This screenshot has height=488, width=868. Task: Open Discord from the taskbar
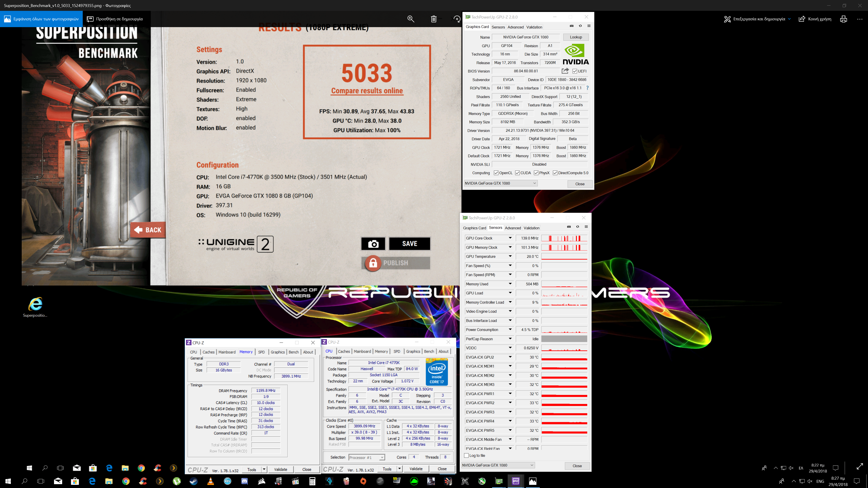pyautogui.click(x=245, y=481)
